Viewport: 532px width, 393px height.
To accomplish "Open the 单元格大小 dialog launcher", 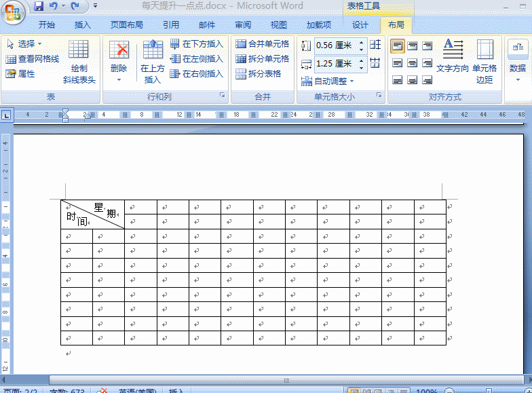I will tap(379, 95).
